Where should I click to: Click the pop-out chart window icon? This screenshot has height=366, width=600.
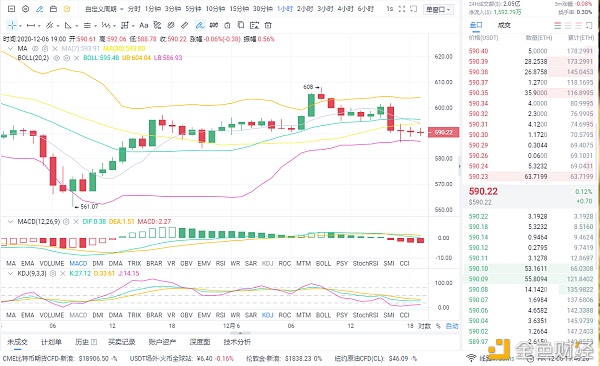[413, 9]
